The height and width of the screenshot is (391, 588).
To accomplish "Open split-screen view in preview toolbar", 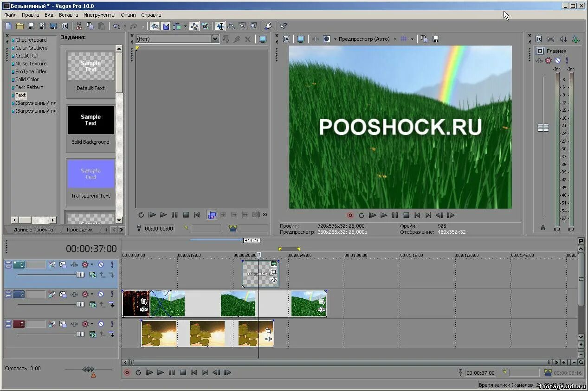I will click(x=327, y=39).
